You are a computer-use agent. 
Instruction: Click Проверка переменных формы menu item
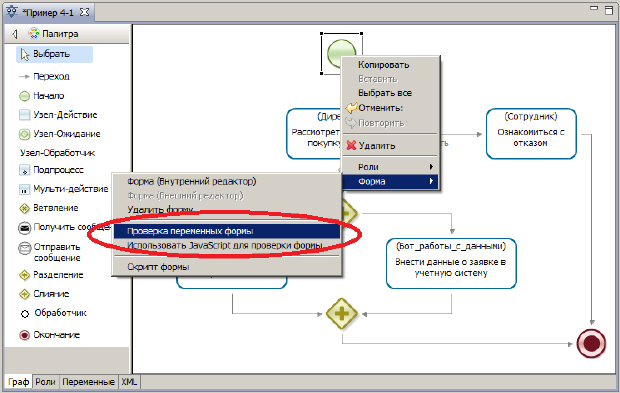coord(227,231)
